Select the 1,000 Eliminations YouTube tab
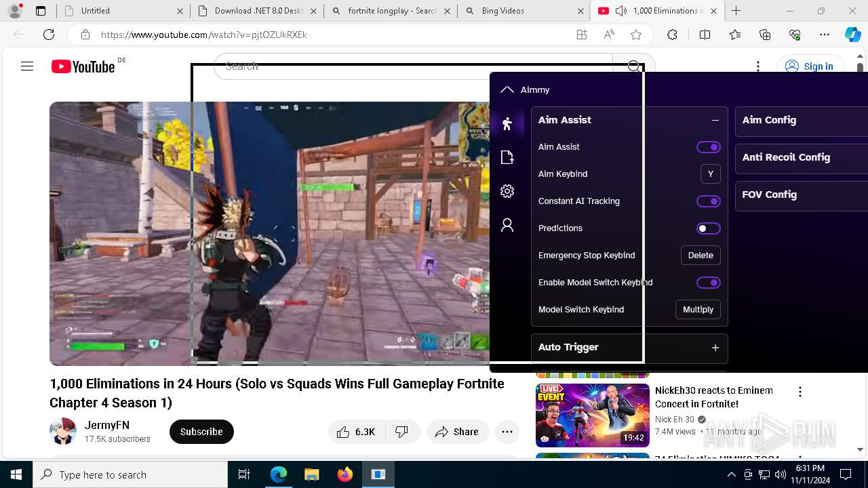 click(x=657, y=11)
